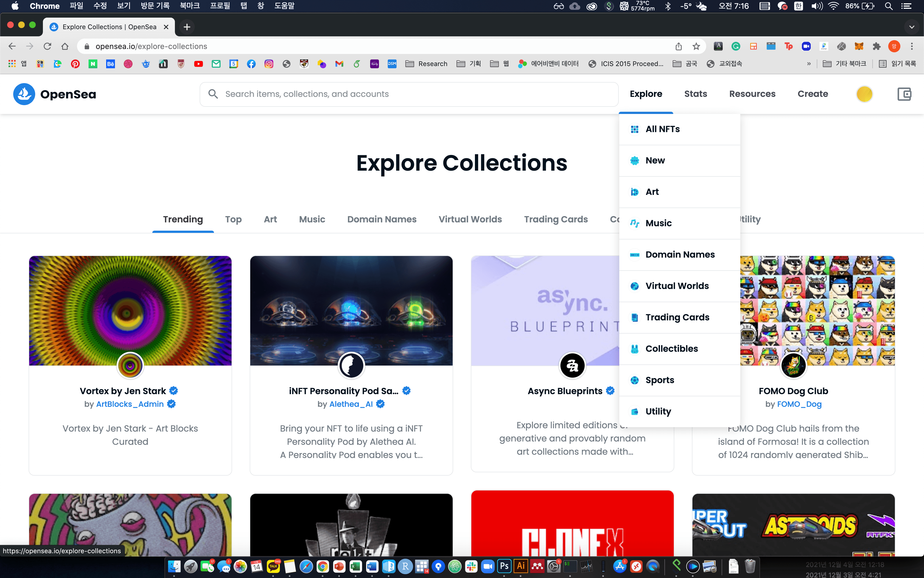
Task: Open the iNFT Personality Pod banner image
Action: (x=351, y=310)
